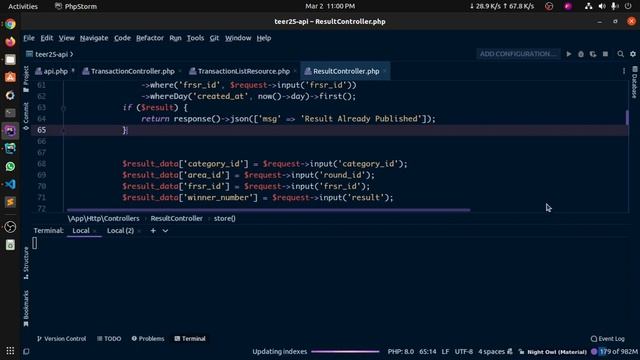Open the Version Control tool window

coord(61,339)
